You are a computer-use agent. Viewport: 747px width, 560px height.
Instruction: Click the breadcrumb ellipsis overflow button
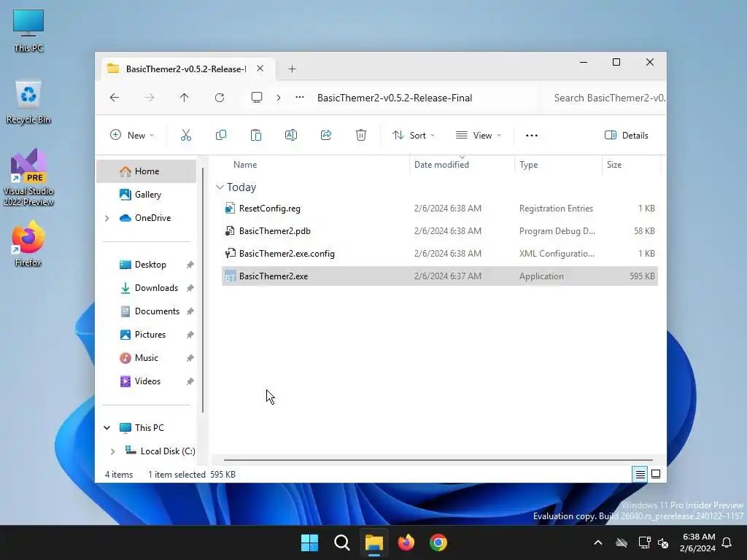coord(300,98)
